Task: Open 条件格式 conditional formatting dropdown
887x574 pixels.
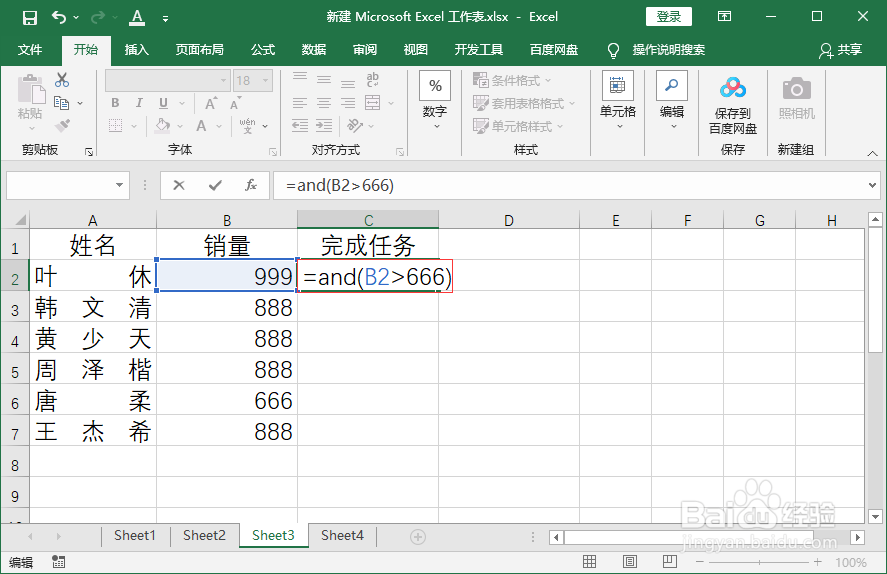Action: pyautogui.click(x=512, y=80)
